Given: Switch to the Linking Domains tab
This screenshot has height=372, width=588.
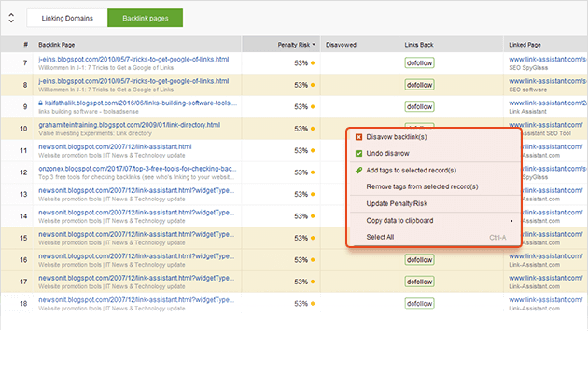Looking at the screenshot, I should pyautogui.click(x=67, y=18).
